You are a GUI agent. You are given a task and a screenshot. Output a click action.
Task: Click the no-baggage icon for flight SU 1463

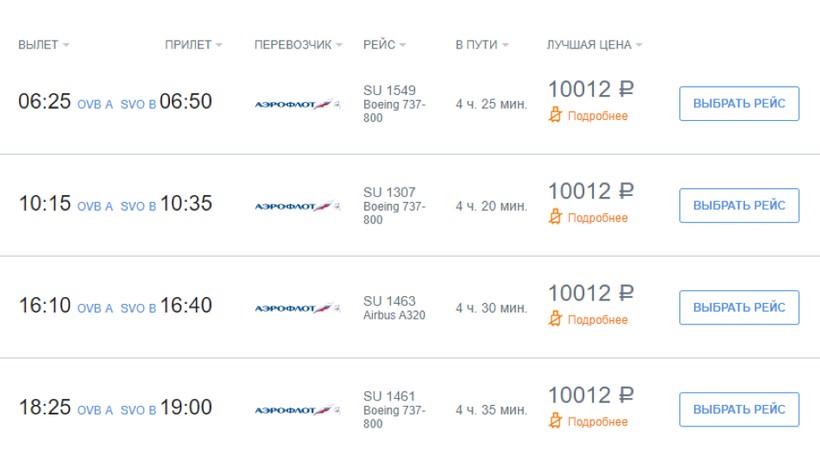coord(556,319)
